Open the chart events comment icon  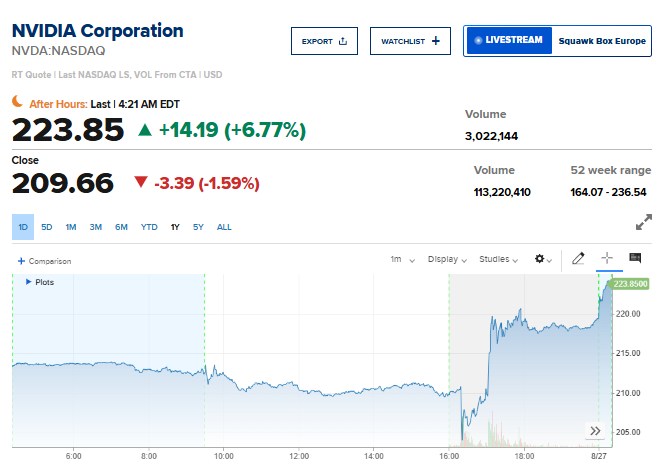(635, 258)
